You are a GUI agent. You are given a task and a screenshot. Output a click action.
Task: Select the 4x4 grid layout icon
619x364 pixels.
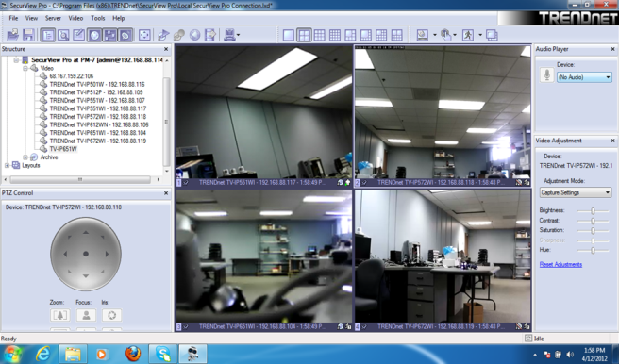(x=335, y=35)
